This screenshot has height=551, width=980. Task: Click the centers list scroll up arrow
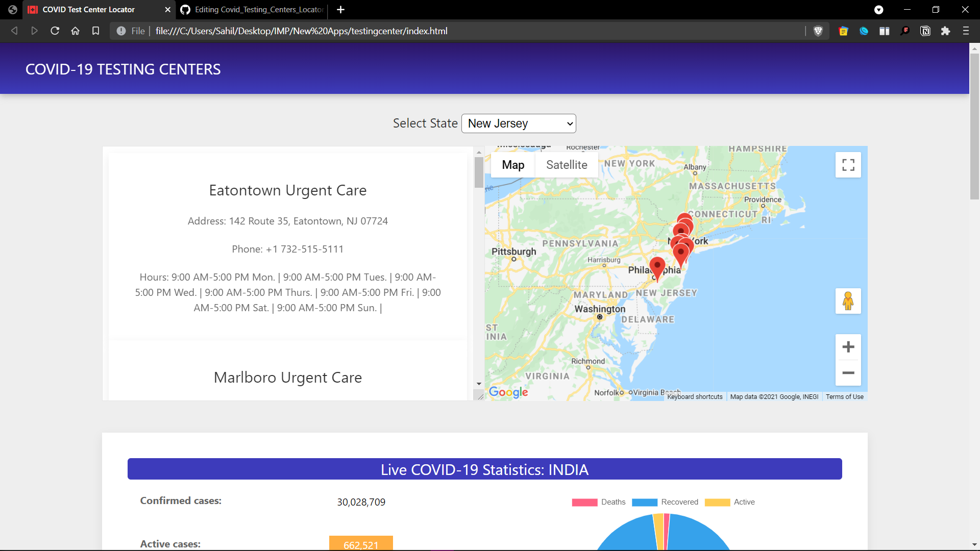tap(479, 152)
